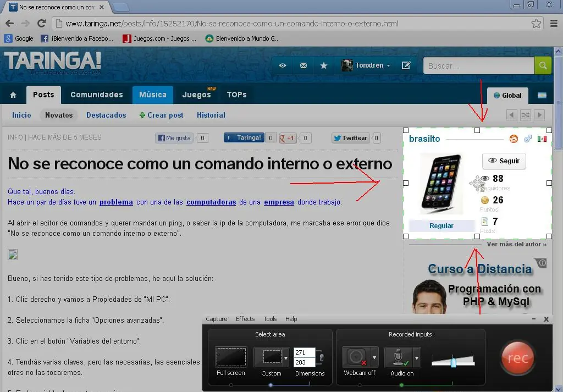Expand the Webcam options dropdown arrow
Screen dimensions: 563x392
(374, 357)
